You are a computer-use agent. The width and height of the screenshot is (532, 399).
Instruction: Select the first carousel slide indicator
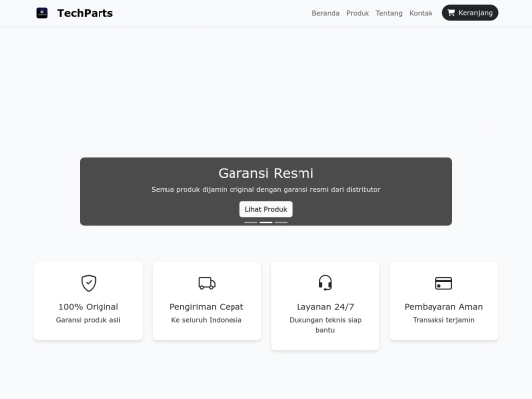click(251, 222)
